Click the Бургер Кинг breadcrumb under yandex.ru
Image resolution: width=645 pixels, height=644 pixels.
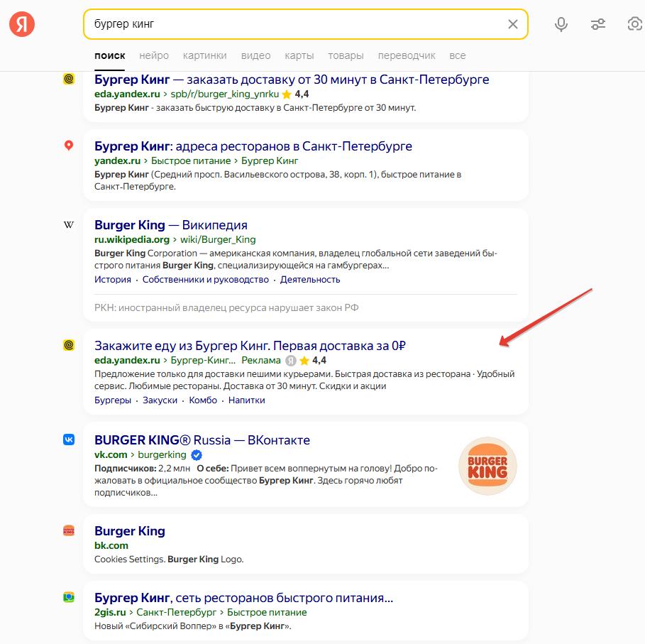coord(270,161)
